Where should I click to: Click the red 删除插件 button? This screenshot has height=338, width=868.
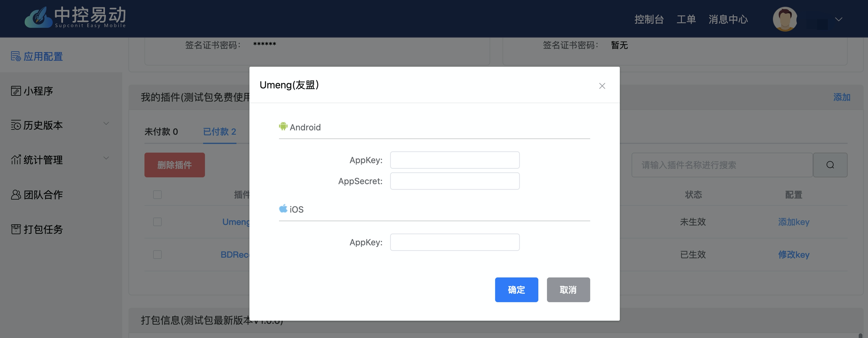(174, 165)
